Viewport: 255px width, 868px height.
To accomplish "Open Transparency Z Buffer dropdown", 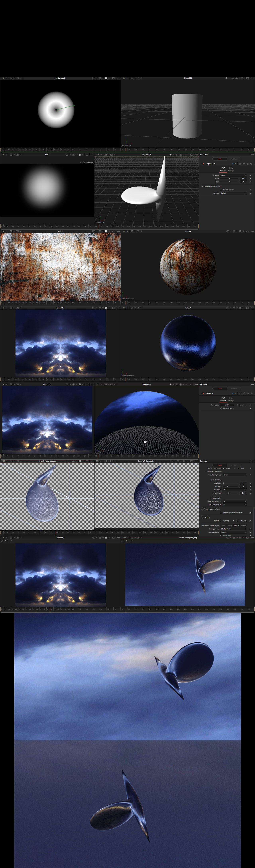I will [233, 529].
